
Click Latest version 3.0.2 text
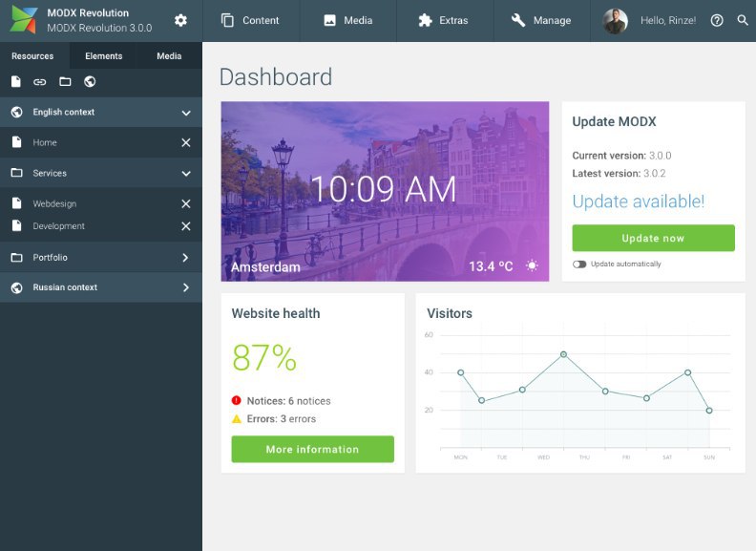coord(619,173)
